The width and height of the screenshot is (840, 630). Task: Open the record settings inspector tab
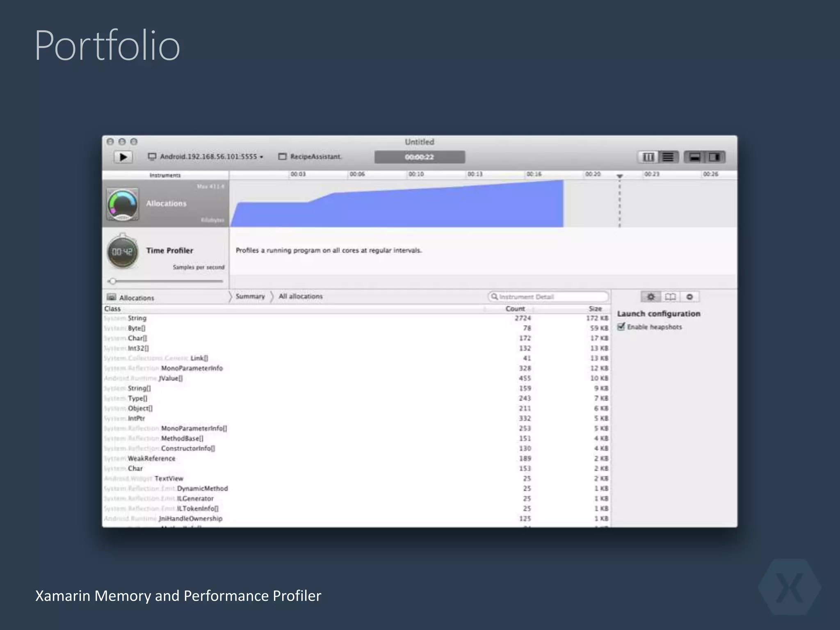pyautogui.click(x=690, y=297)
